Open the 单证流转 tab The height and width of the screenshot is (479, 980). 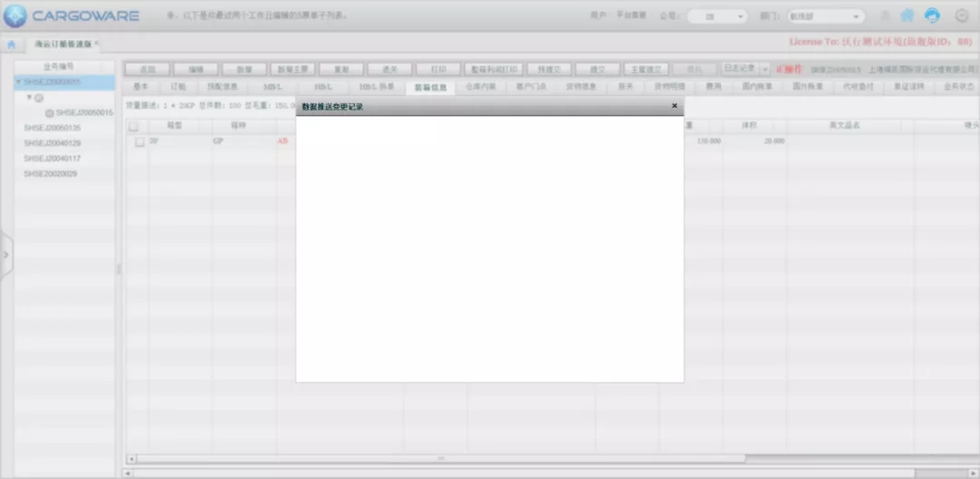click(908, 87)
